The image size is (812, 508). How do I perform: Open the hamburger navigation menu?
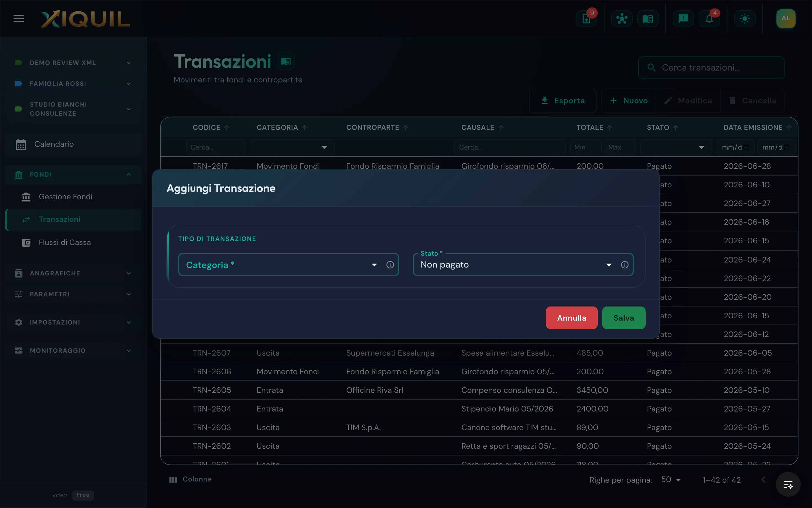pyautogui.click(x=18, y=18)
